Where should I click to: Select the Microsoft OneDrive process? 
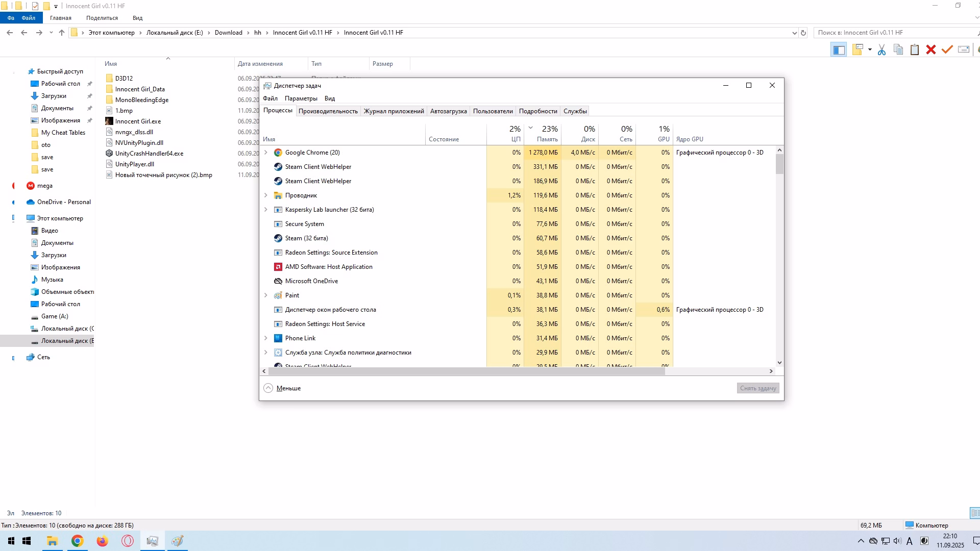(518, 281)
